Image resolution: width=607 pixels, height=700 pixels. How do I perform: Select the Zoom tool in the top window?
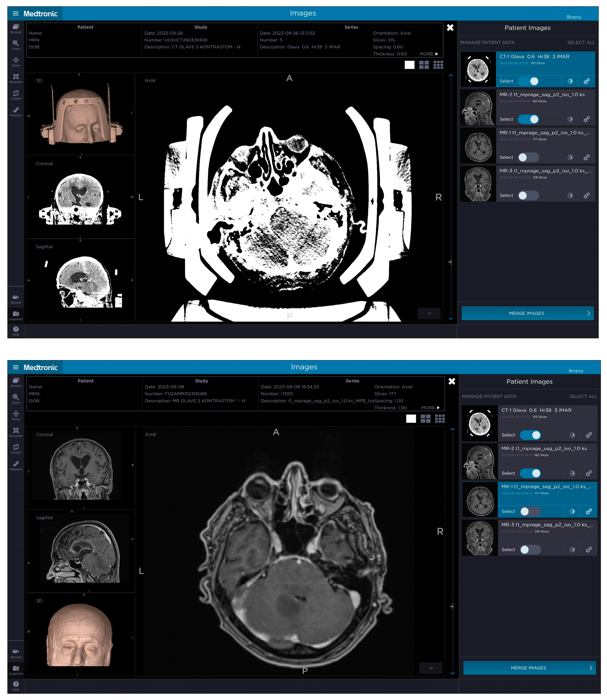[16, 44]
